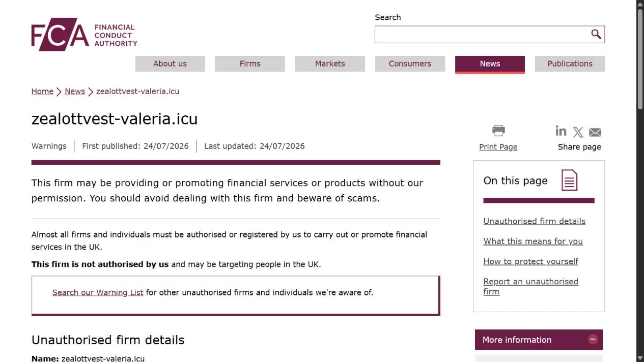Screen dimensions: 644x362
Task: Open Search our Warning List link
Action: [98, 292]
